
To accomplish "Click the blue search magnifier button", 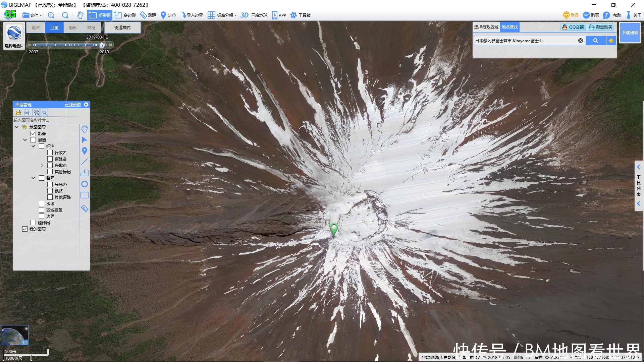I will (x=596, y=41).
